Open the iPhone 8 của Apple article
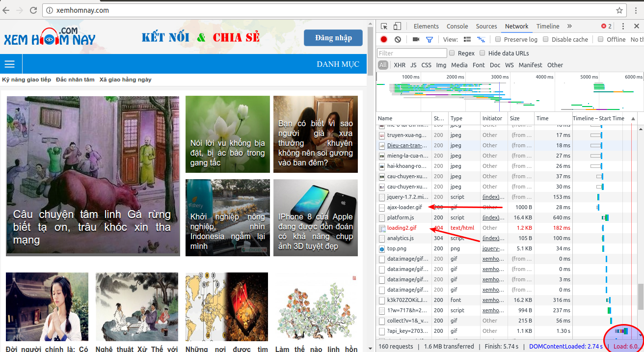The image size is (644, 352). 316,217
